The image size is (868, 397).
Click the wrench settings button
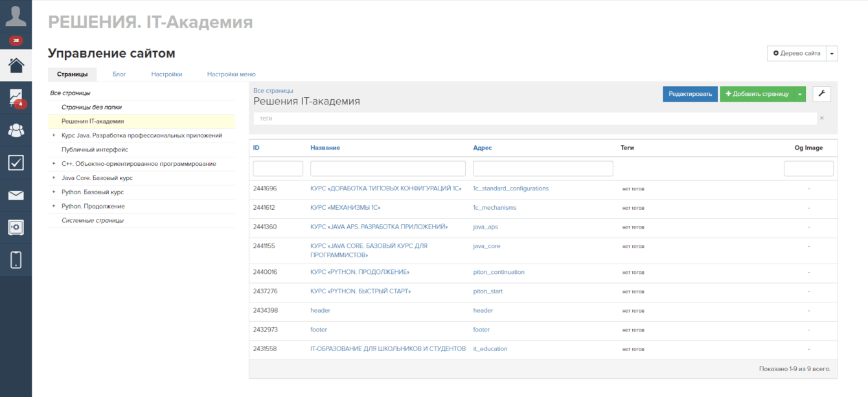(x=821, y=94)
